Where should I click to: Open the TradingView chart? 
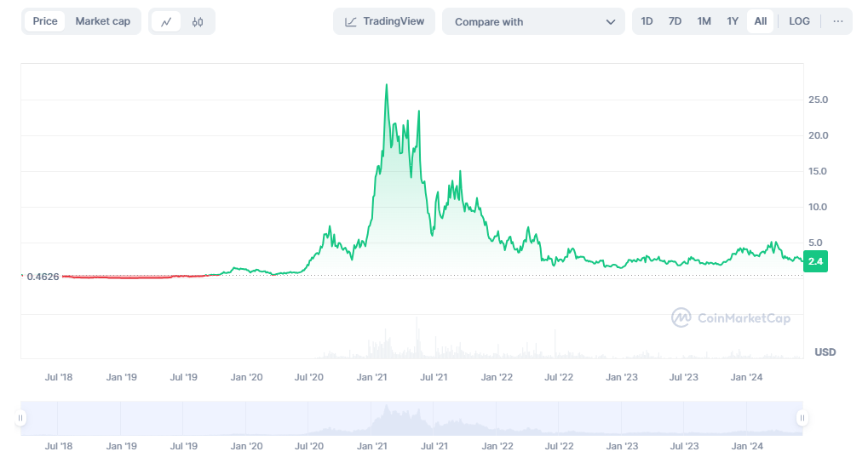pyautogui.click(x=384, y=21)
